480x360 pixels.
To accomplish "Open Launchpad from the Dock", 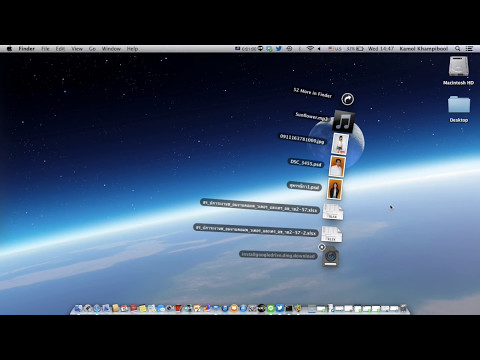I will point(87,308).
